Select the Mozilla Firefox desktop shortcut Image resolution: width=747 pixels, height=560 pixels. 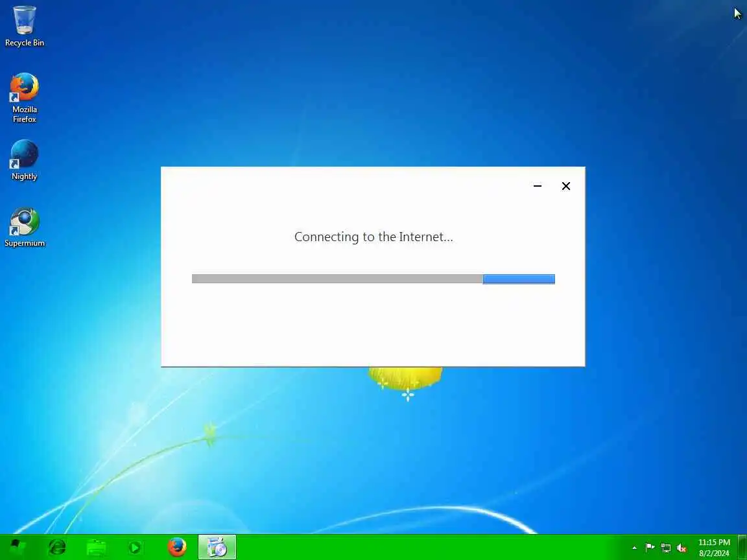point(24,98)
